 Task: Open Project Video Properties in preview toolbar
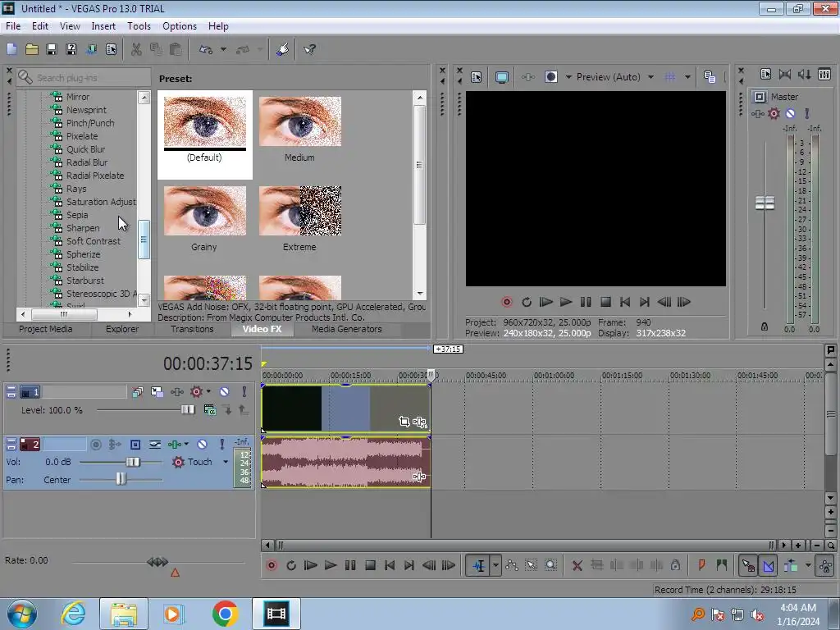click(477, 77)
